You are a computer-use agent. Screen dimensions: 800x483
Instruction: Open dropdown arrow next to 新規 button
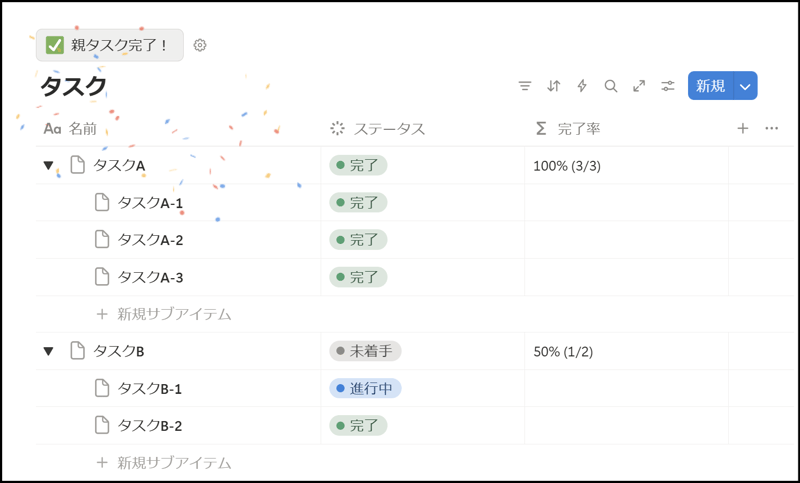(745, 86)
